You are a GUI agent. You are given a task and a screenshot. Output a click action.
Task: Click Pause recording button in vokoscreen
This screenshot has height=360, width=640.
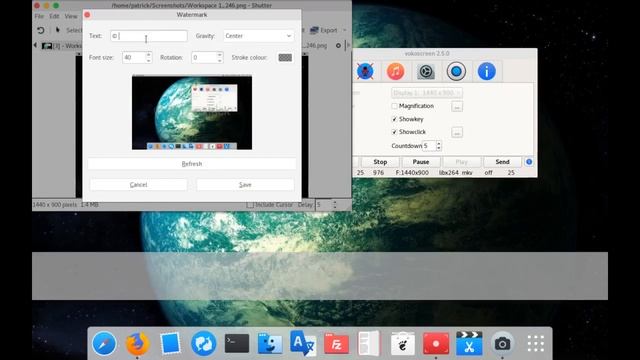(x=420, y=162)
